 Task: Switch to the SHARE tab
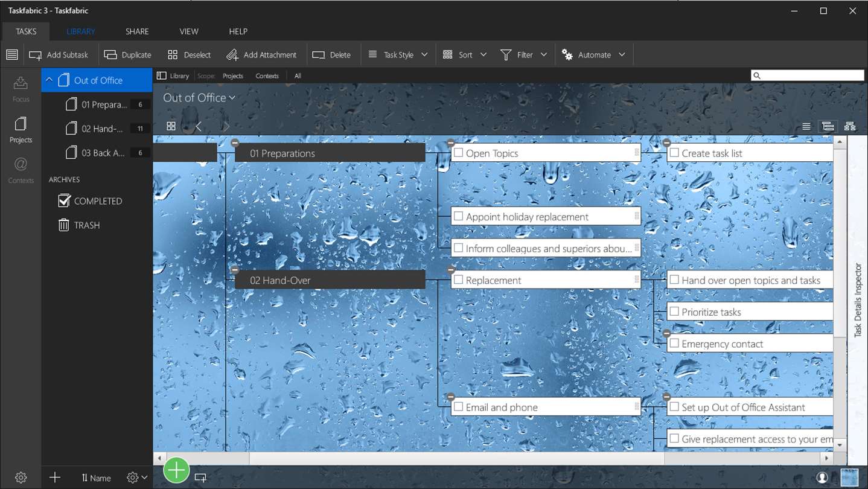137,31
